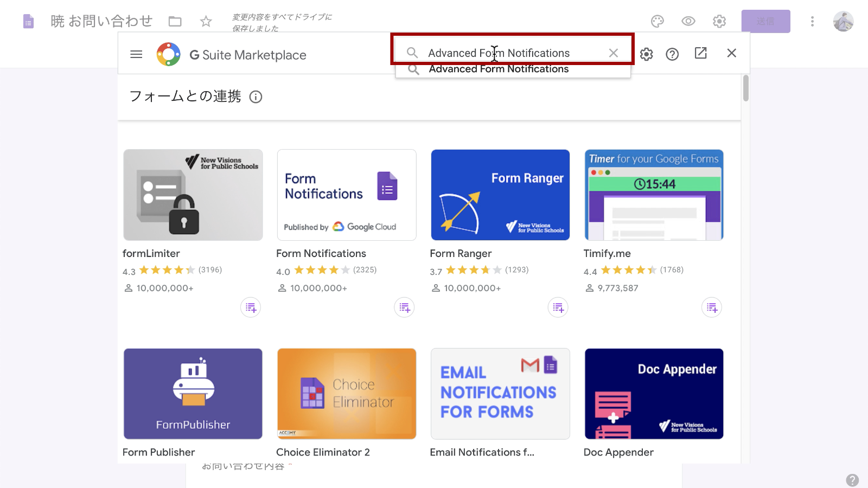
Task: Click the account profile avatar
Action: (x=844, y=21)
